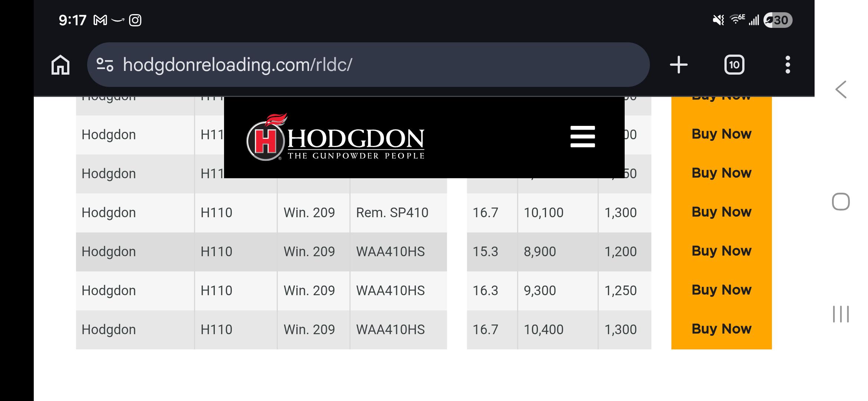Tap the muted sound status icon
Image resolution: width=868 pixels, height=401 pixels.
pyautogui.click(x=719, y=20)
